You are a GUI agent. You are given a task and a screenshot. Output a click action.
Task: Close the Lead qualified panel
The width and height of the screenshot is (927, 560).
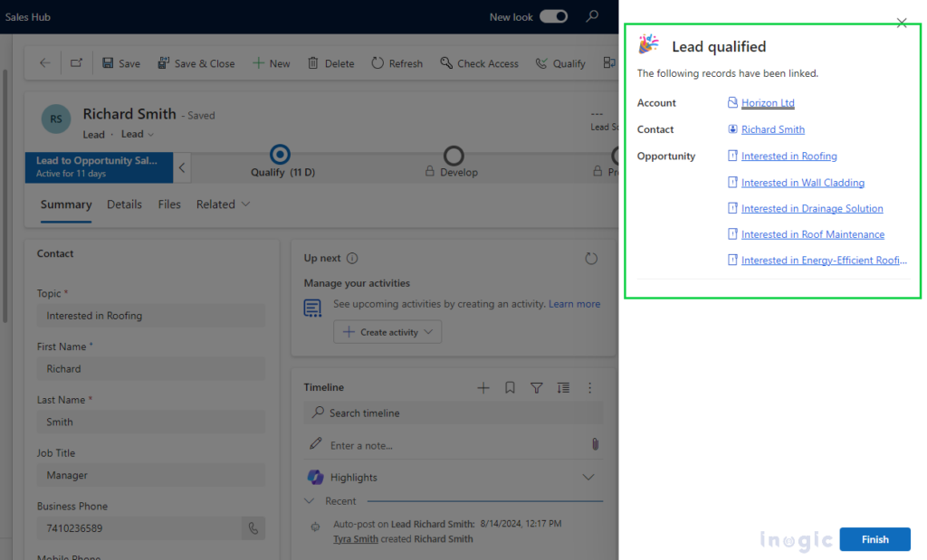point(902,23)
